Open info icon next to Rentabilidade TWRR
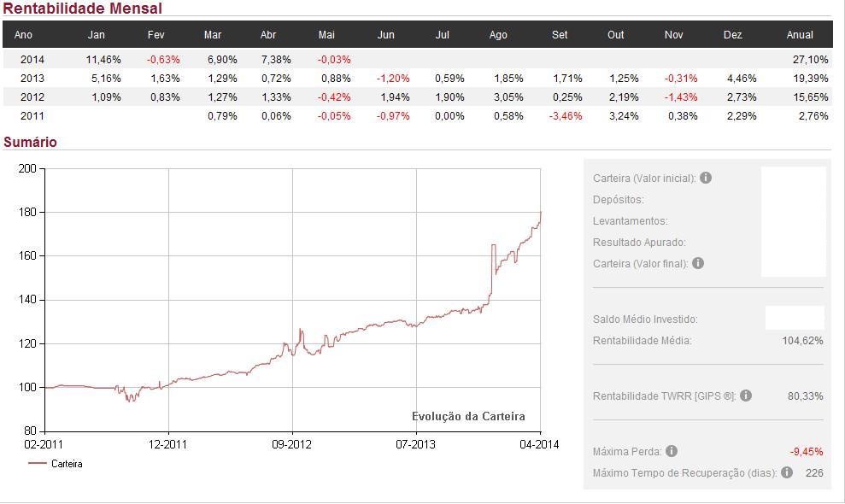The image size is (845, 504). tap(746, 396)
